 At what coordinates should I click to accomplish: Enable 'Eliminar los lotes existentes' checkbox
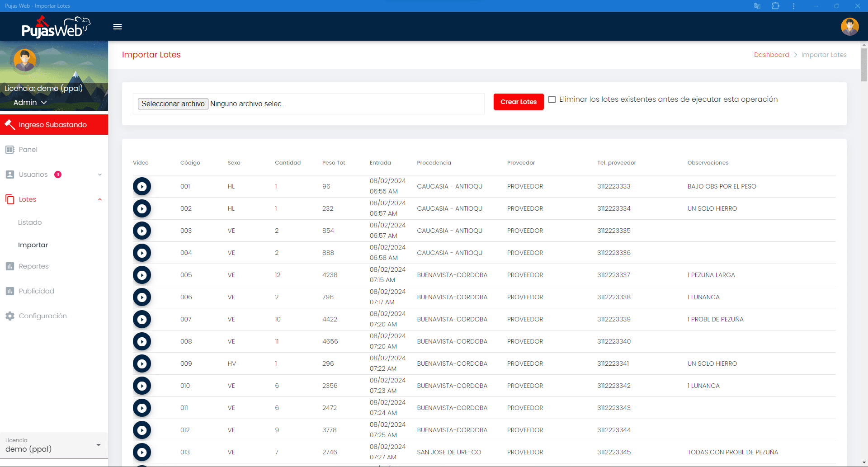coord(552,99)
